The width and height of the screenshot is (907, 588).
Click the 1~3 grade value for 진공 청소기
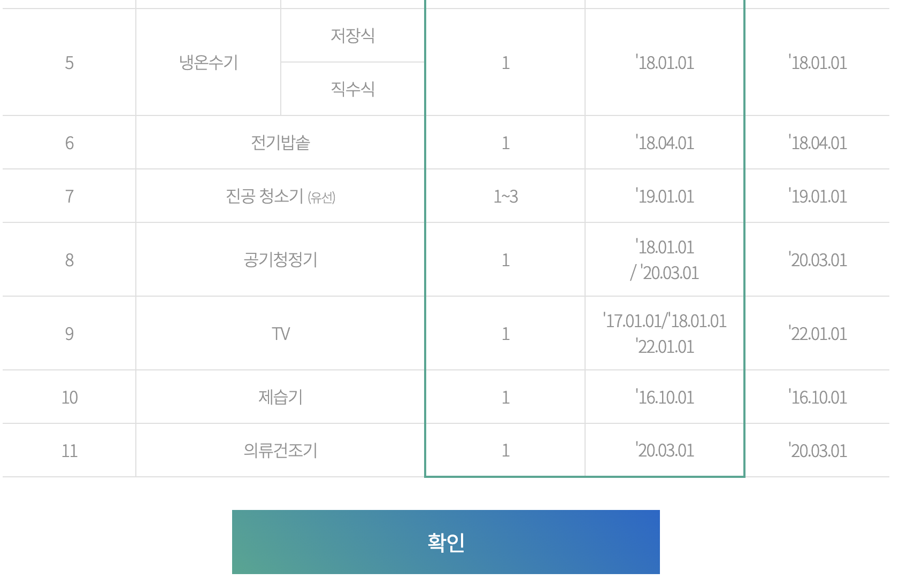point(505,195)
